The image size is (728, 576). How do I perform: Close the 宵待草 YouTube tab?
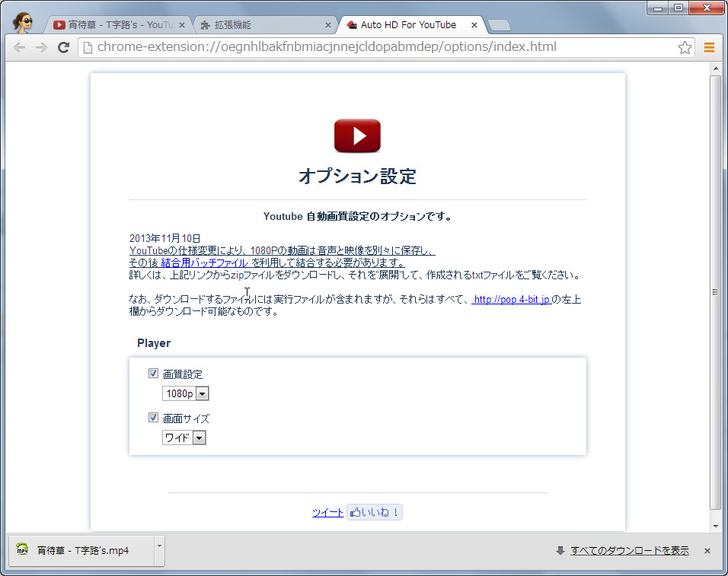click(182, 25)
